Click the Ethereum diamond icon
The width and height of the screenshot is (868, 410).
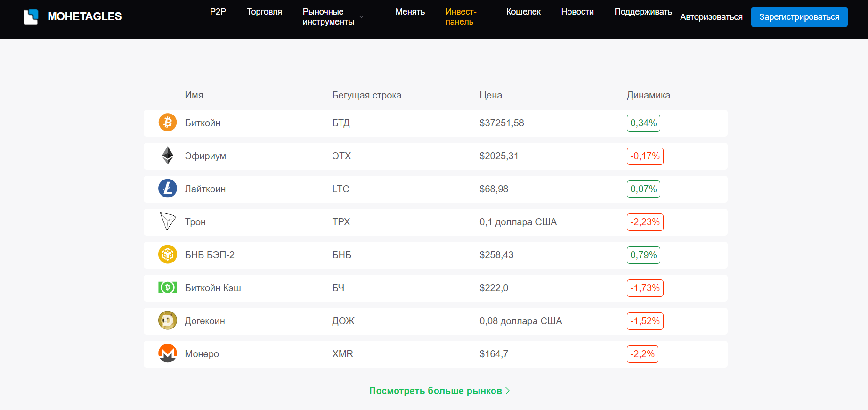point(168,156)
